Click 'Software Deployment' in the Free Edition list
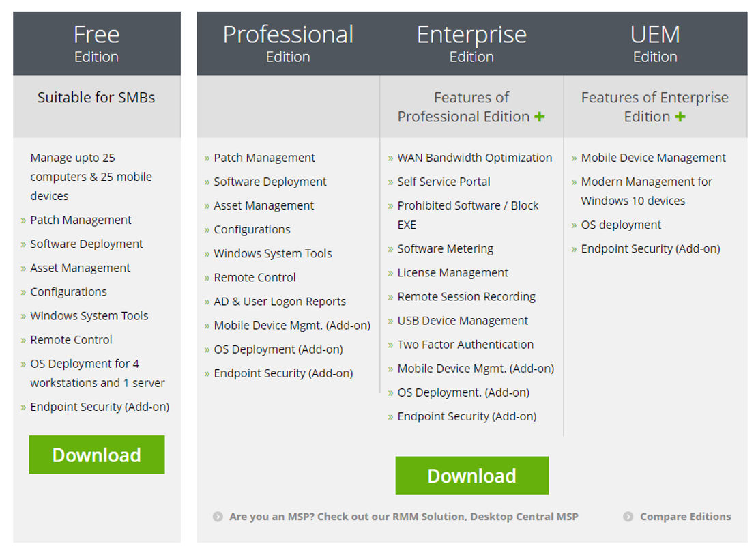Viewport: 756px width, 559px height. click(x=86, y=244)
